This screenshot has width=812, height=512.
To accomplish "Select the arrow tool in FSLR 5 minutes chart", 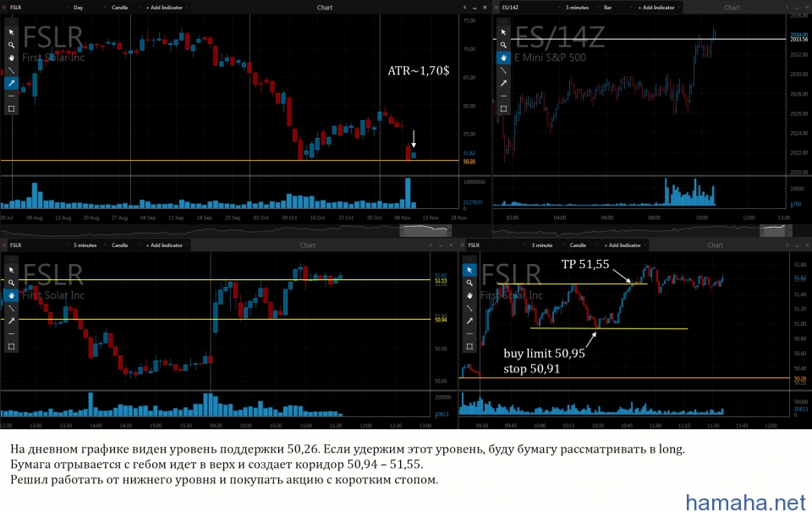I will [11, 321].
